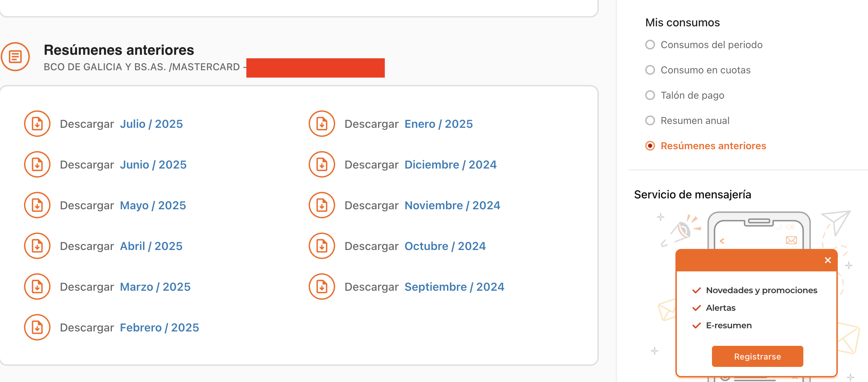Open the Marzo / 2025 statement link
Screen dimensions: 868x382
click(155, 287)
